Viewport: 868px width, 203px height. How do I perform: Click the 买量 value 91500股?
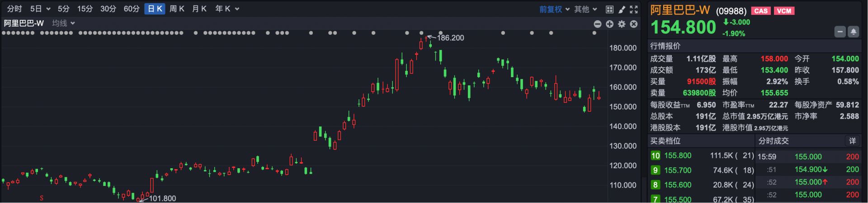[701, 82]
